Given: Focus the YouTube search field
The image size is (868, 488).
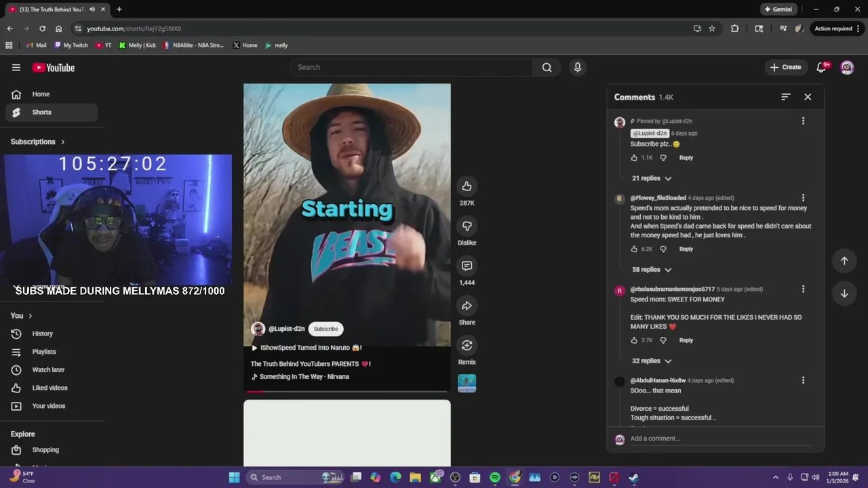Looking at the screenshot, I should coord(411,67).
